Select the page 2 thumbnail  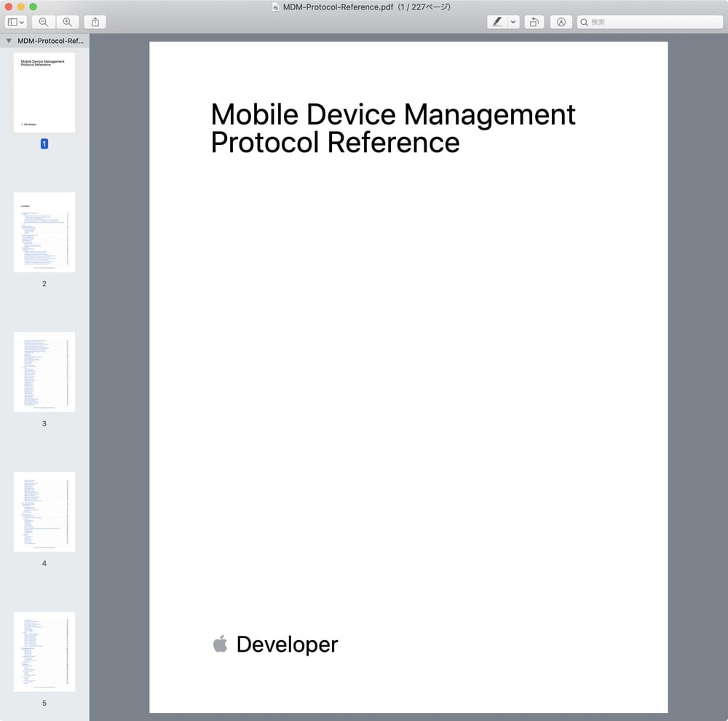click(44, 232)
